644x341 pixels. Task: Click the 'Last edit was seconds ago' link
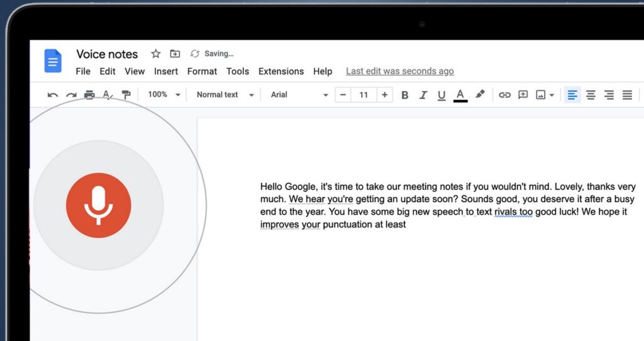(x=400, y=71)
